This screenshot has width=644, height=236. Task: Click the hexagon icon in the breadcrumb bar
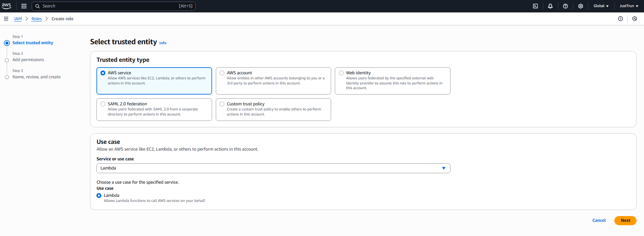[x=635, y=19]
